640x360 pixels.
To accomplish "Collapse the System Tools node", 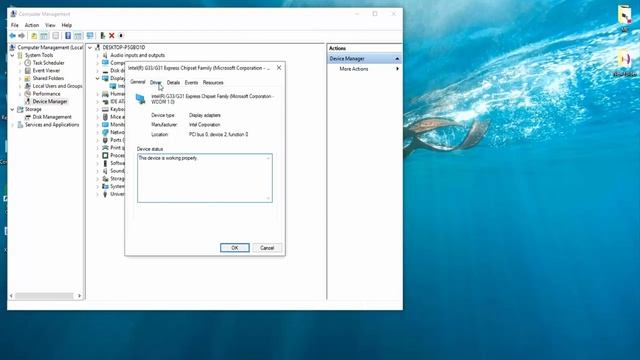I will click(x=12, y=55).
